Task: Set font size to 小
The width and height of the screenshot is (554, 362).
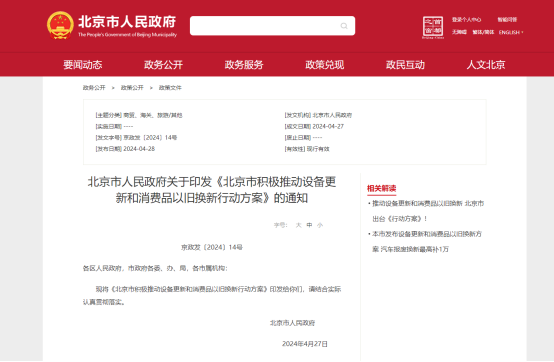Action: tap(320, 225)
